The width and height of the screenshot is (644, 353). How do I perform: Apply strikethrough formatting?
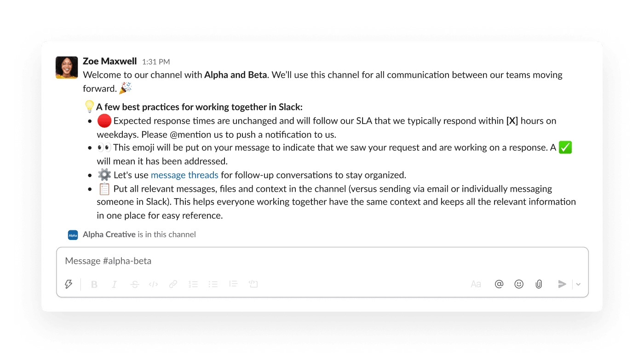tap(134, 285)
